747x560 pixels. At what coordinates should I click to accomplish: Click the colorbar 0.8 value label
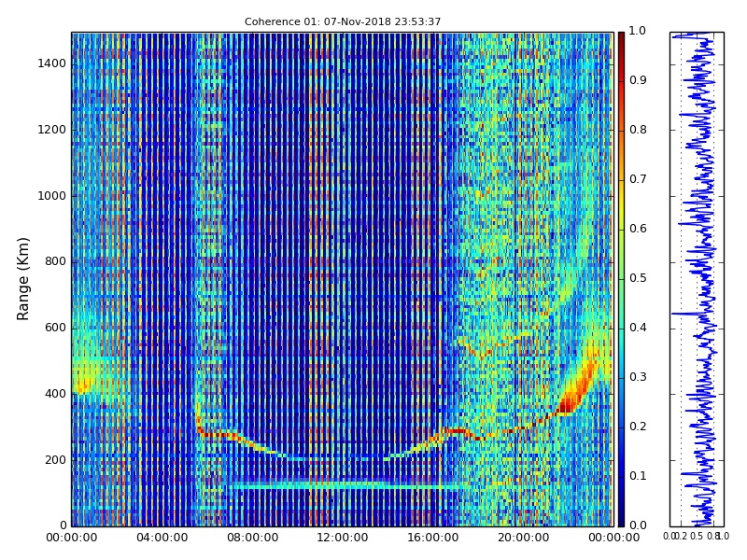(x=638, y=130)
